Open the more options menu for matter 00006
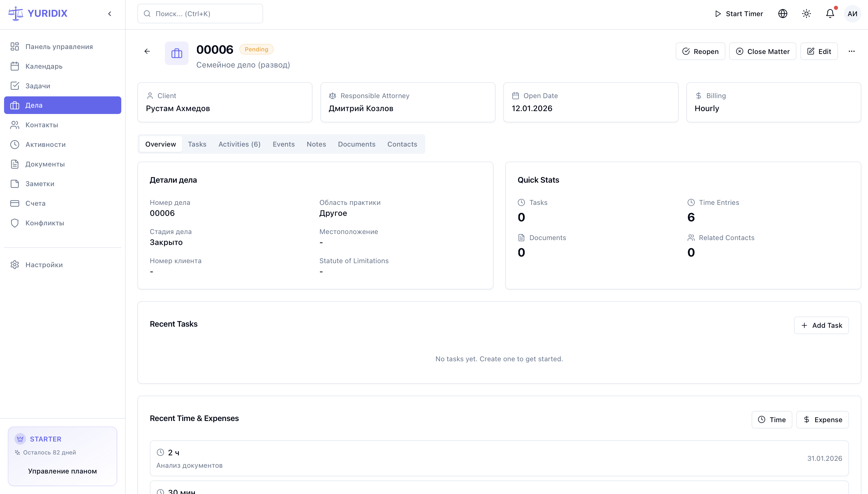 (852, 51)
